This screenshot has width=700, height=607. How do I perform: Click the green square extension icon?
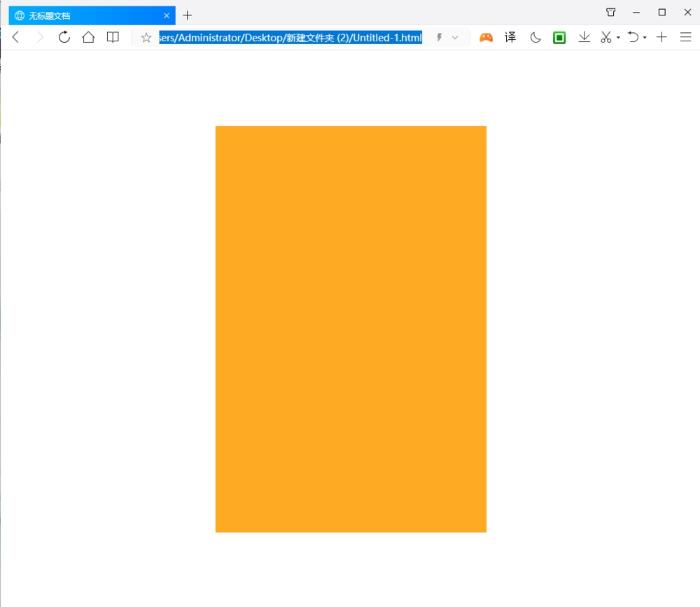coord(559,38)
